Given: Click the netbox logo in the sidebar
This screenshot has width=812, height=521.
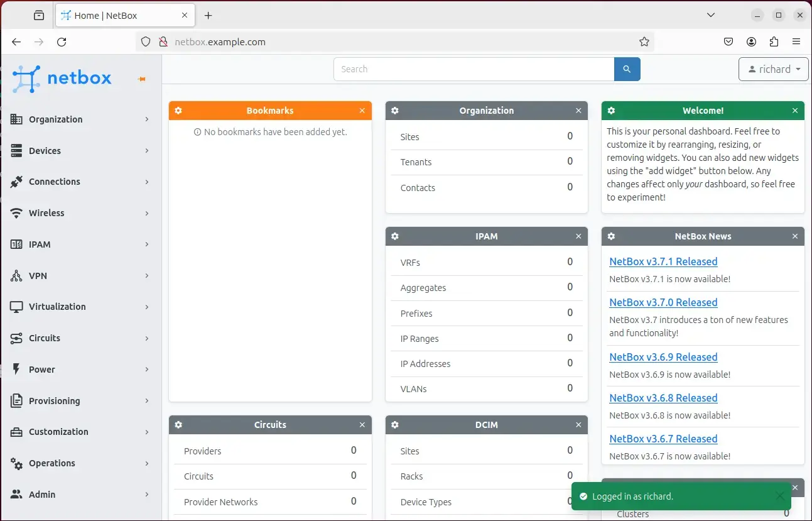Looking at the screenshot, I should click(62, 78).
